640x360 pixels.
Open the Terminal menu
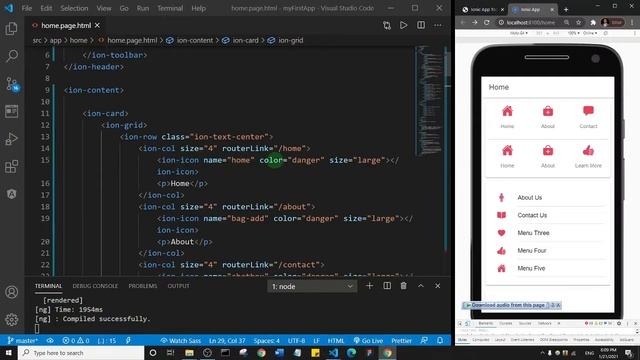click(170, 8)
